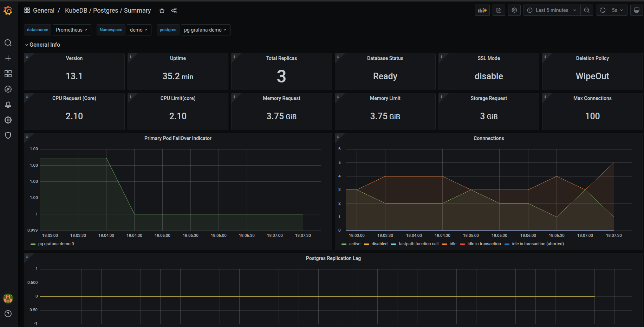The height and width of the screenshot is (327, 644).
Task: Open the Alerting bell icon
Action: tap(8, 105)
